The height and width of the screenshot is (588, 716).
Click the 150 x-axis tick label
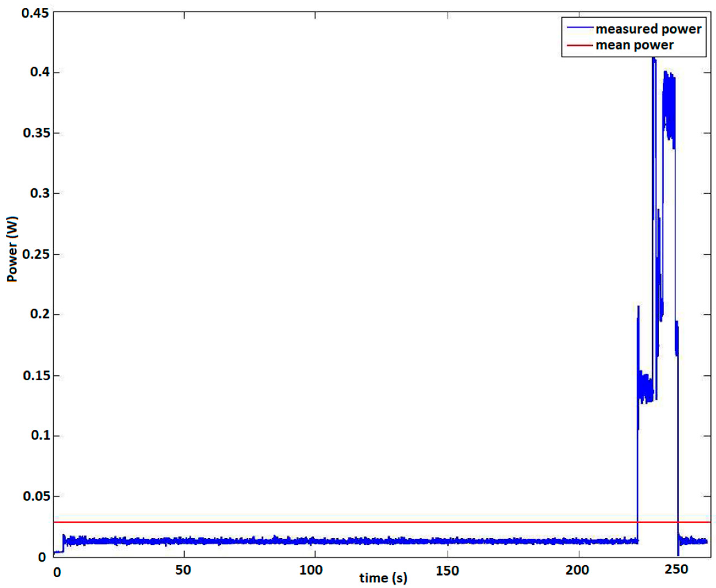[x=447, y=571]
